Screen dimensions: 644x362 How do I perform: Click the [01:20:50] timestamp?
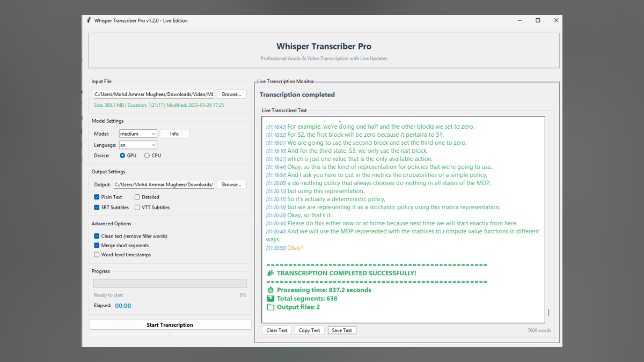point(276,248)
